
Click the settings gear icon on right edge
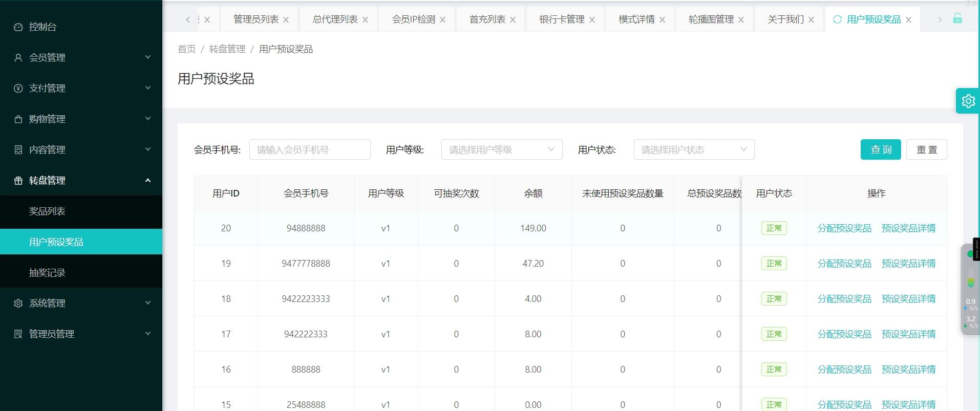(x=968, y=101)
